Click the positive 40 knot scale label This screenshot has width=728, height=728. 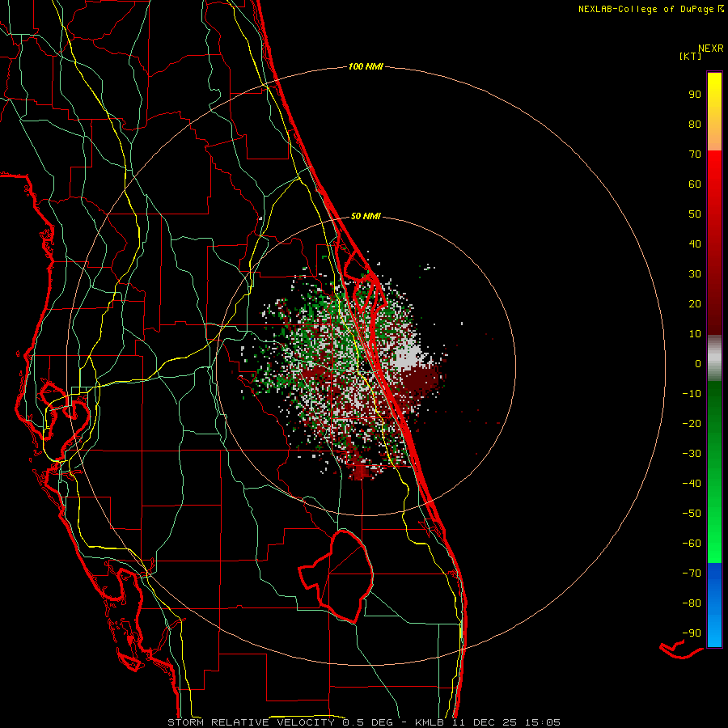click(695, 244)
